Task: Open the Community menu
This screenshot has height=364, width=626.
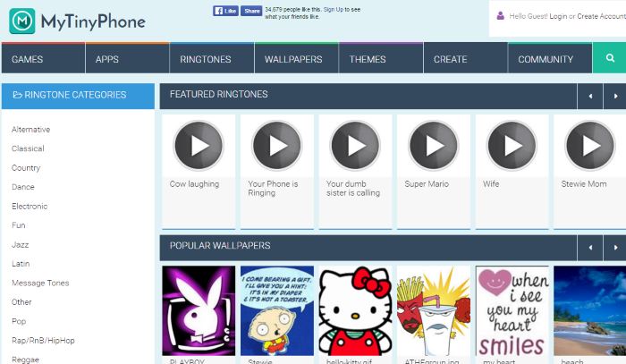Action: click(x=550, y=58)
